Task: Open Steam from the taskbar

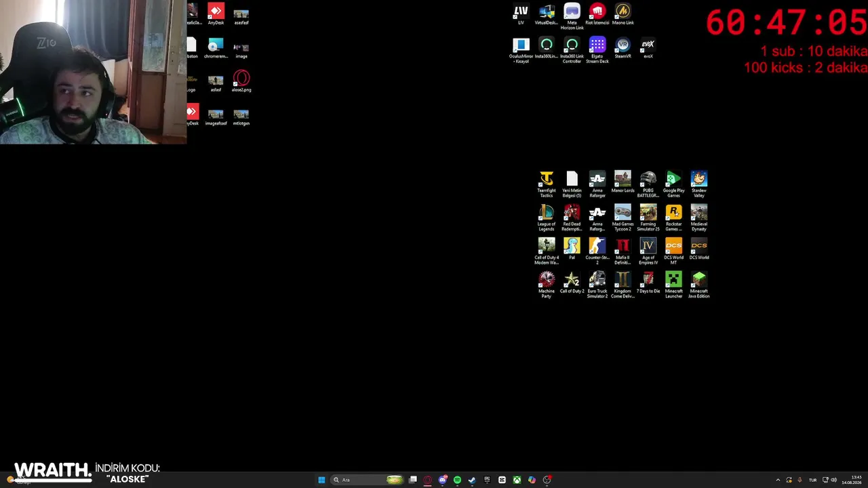Action: [x=472, y=480]
